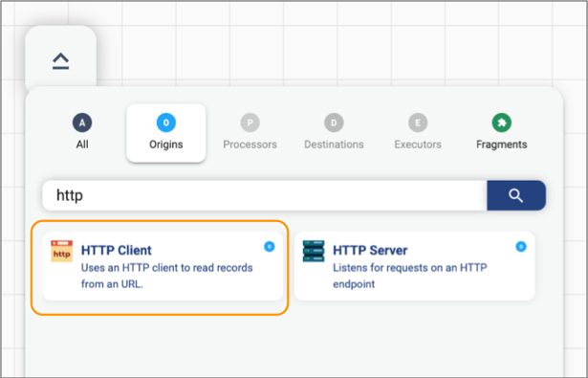Click the origin badge on HTTP Client card
Image resolution: width=588 pixels, height=378 pixels.
270,247
